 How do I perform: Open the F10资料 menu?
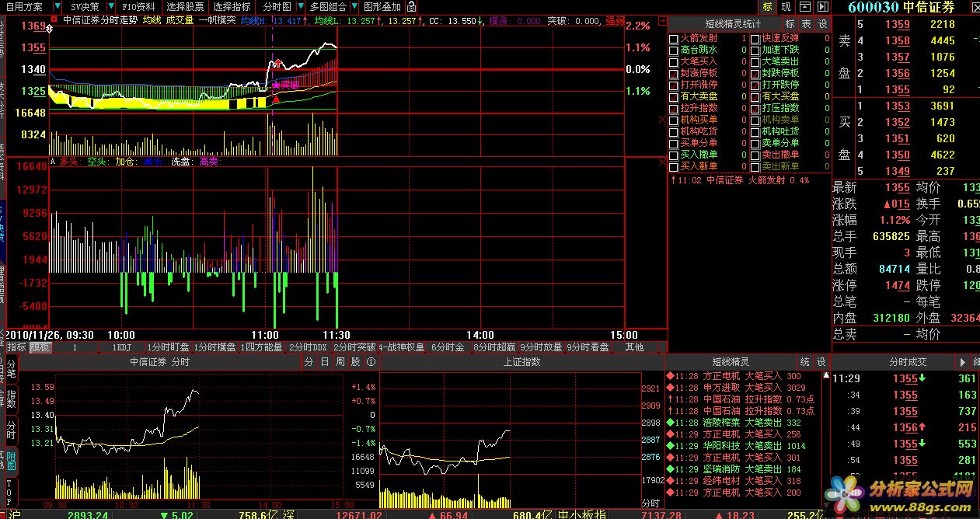pyautogui.click(x=139, y=6)
